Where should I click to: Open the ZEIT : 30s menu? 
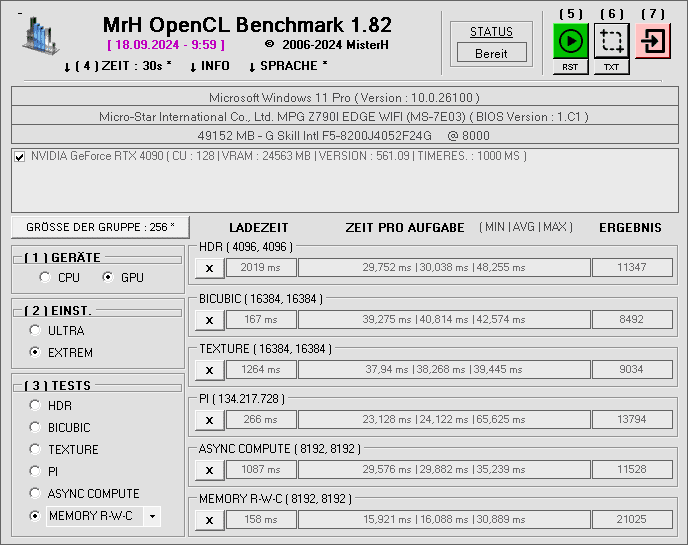(117, 66)
